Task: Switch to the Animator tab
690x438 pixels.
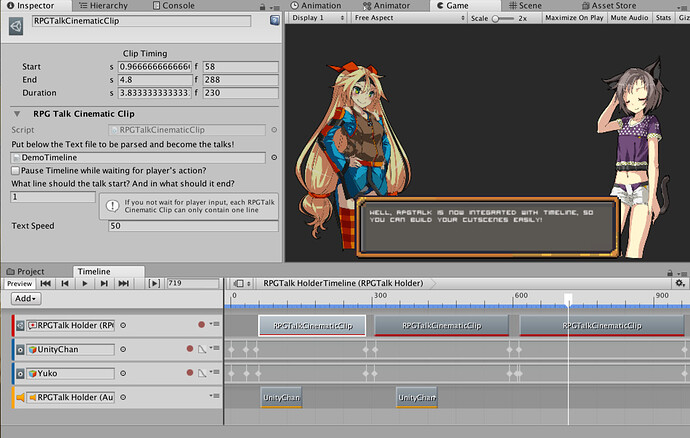Action: click(386, 6)
